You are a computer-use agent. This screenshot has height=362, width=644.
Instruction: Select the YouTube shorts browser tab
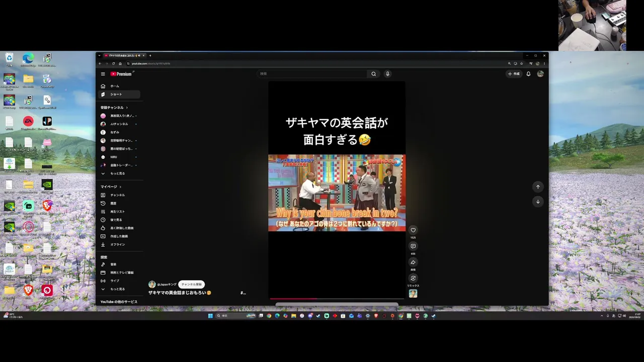point(124,55)
